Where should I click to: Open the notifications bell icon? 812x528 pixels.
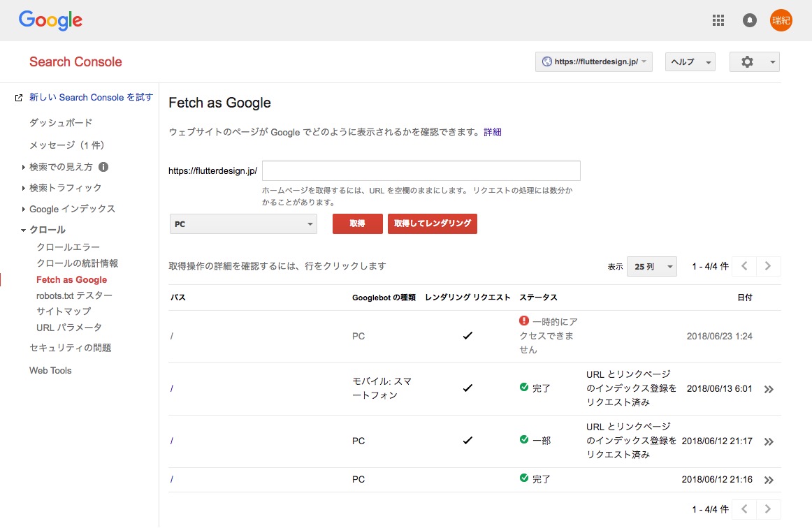coord(749,20)
